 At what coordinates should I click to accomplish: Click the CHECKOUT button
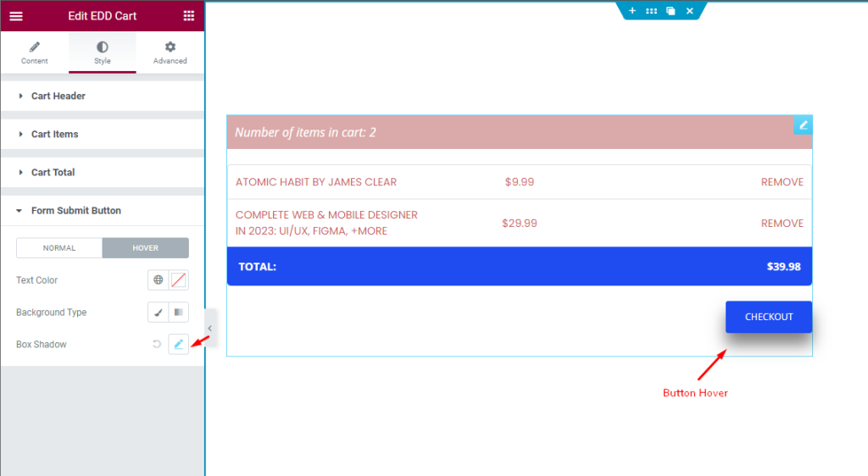point(769,317)
